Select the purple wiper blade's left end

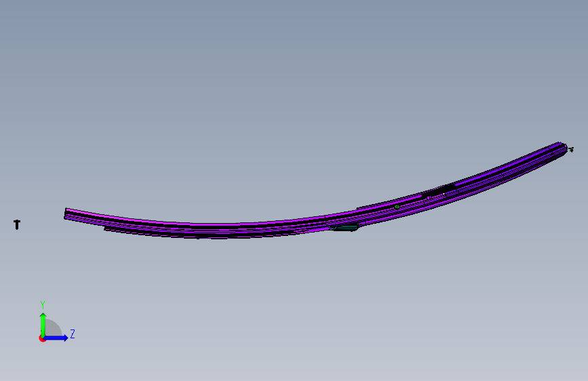tap(66, 214)
